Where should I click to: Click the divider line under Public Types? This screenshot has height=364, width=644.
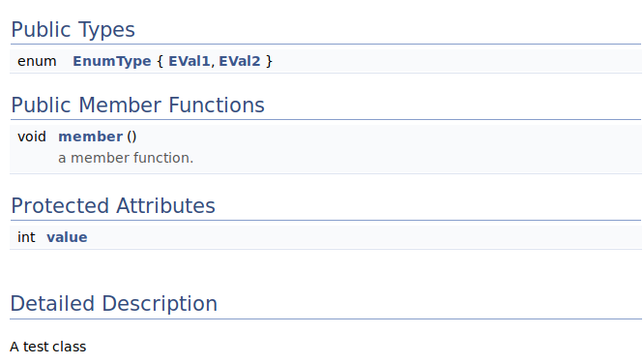(326, 44)
